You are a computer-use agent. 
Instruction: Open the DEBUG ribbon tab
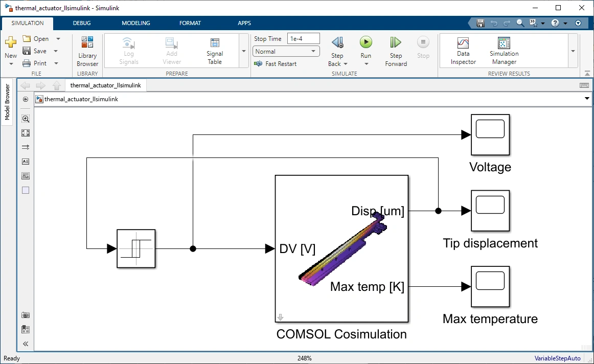pyautogui.click(x=82, y=23)
